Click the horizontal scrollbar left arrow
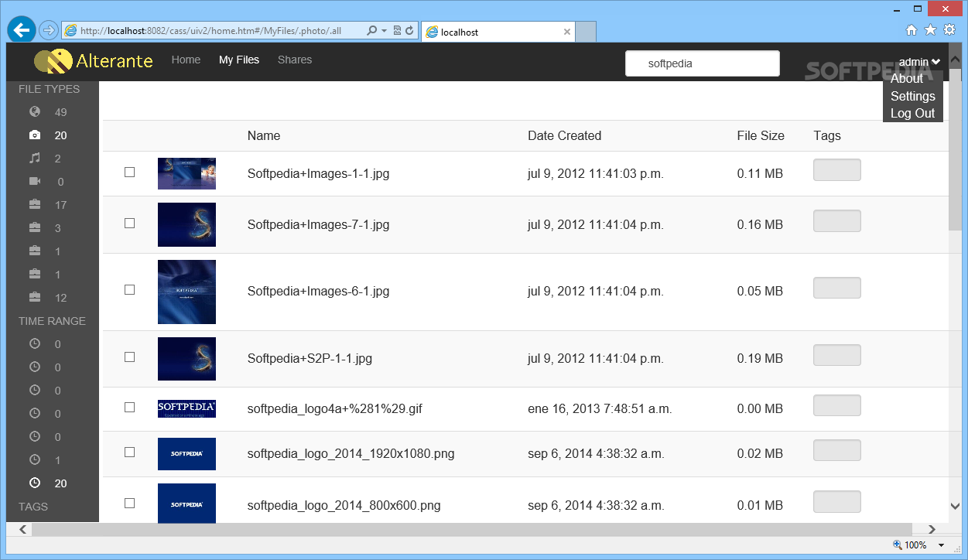The width and height of the screenshot is (968, 560). point(23,530)
